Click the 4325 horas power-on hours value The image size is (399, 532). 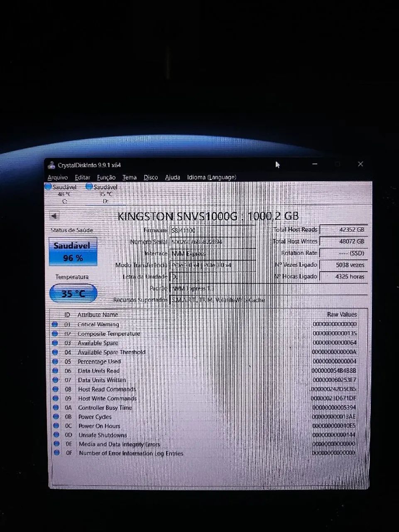click(343, 276)
